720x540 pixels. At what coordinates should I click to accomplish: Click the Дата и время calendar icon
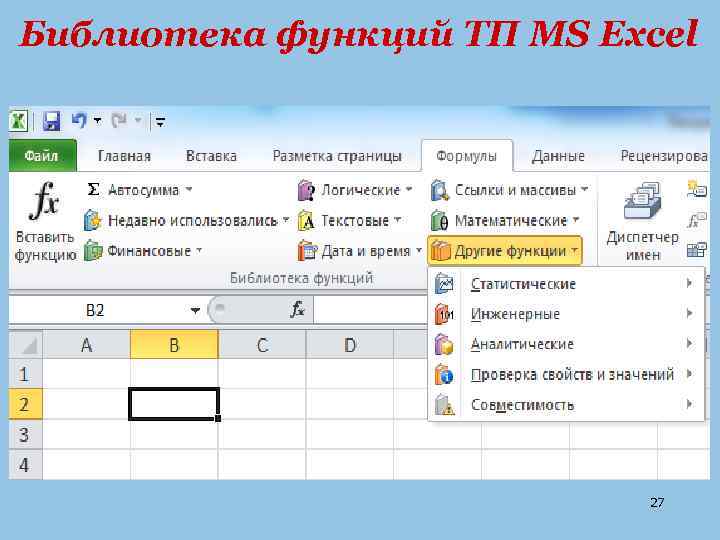[307, 251]
